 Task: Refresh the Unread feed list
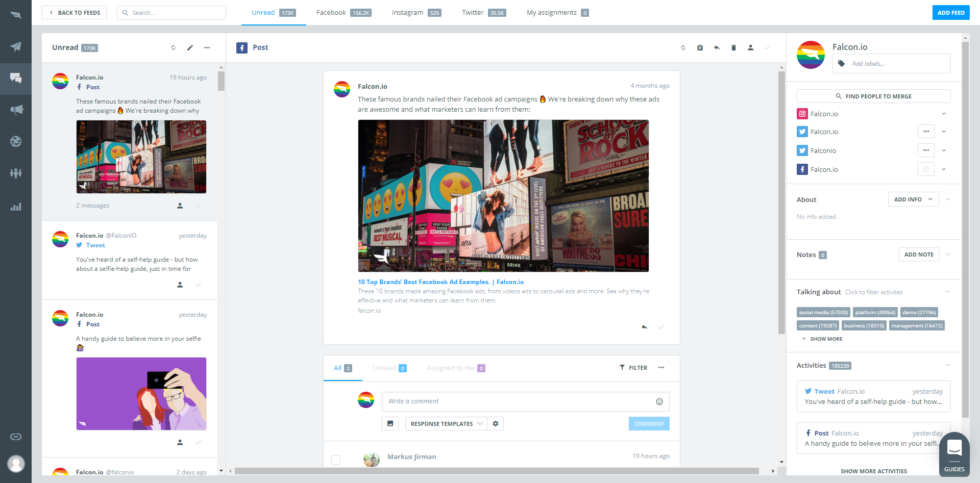174,47
